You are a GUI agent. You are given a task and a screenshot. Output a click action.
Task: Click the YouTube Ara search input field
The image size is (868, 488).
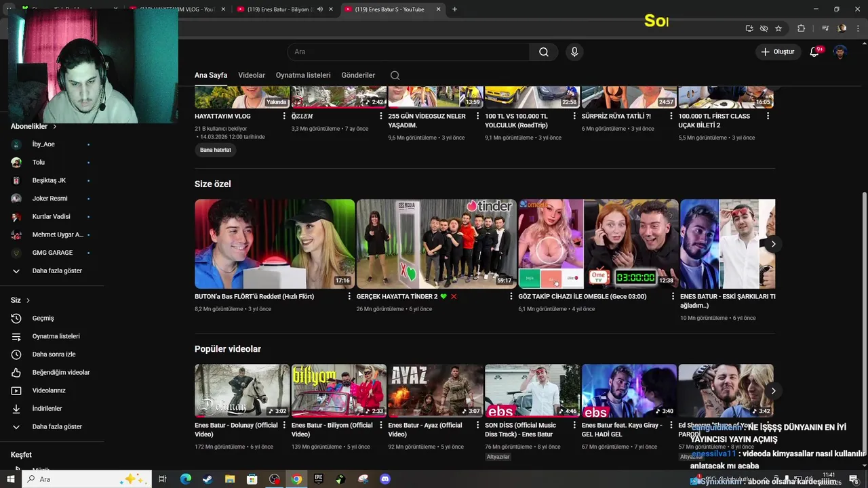pos(408,52)
